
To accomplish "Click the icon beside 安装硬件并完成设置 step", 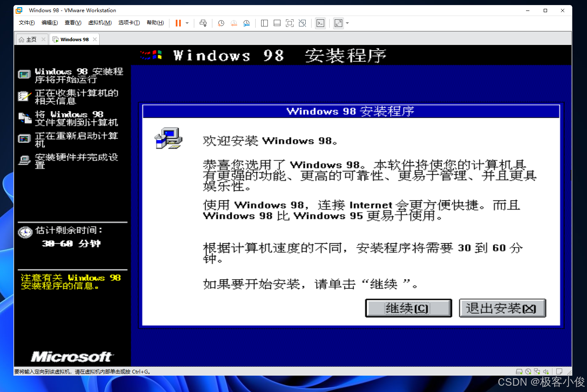I will (x=25, y=160).
